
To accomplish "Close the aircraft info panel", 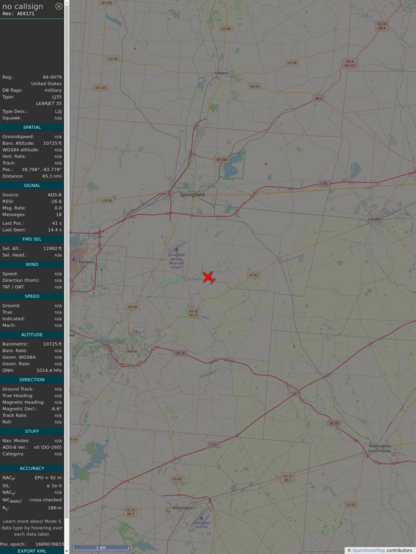I will 59,6.
